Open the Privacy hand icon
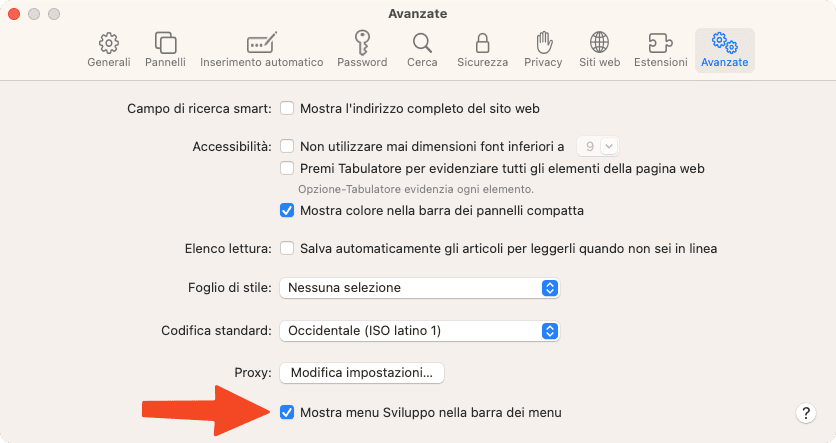 [x=543, y=43]
